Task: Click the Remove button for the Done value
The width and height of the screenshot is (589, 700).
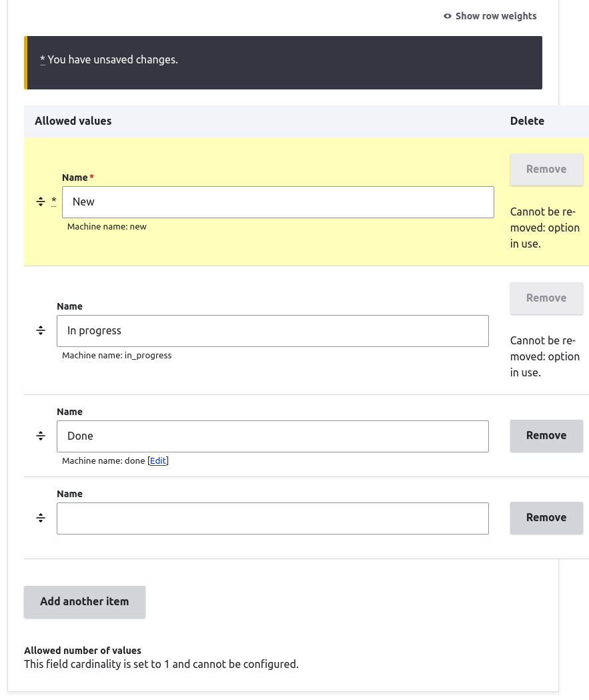Action: pos(546,435)
